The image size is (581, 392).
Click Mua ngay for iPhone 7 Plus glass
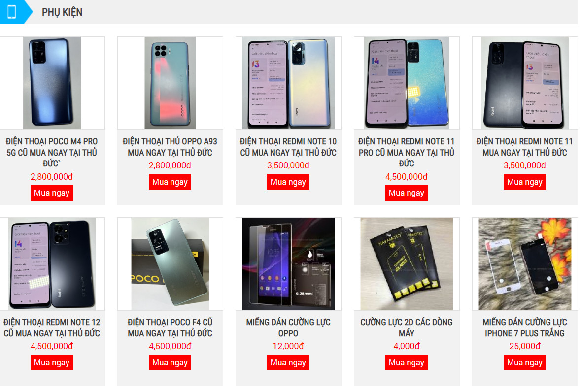525,363
